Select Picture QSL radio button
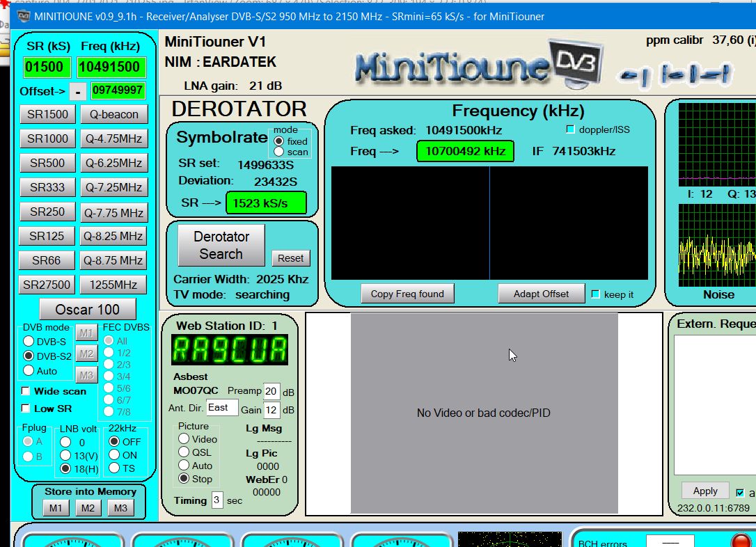 (184, 452)
